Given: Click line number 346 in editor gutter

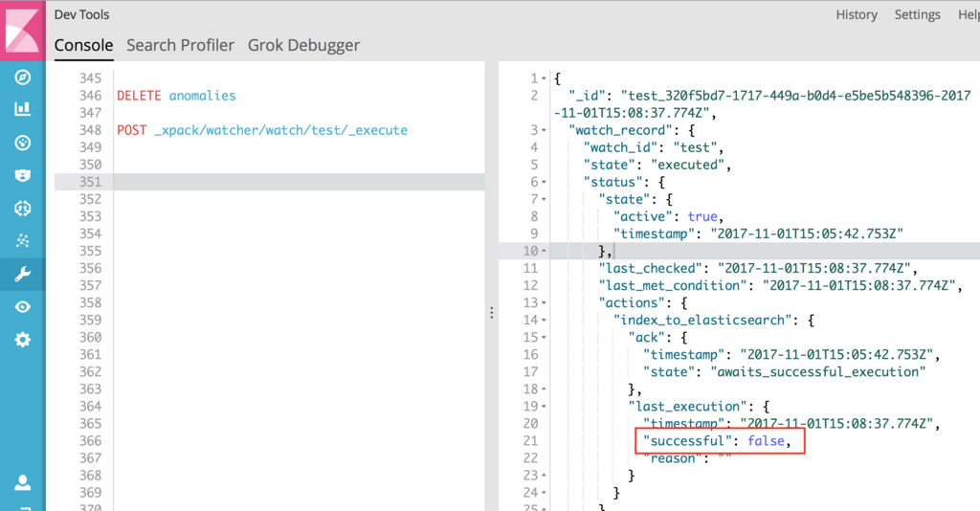Looking at the screenshot, I should point(90,96).
